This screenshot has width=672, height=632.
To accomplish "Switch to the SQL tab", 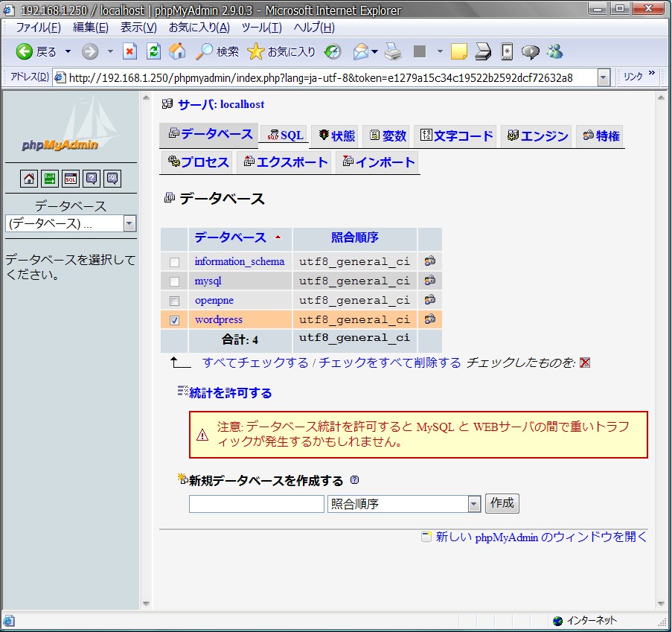I will [284, 135].
